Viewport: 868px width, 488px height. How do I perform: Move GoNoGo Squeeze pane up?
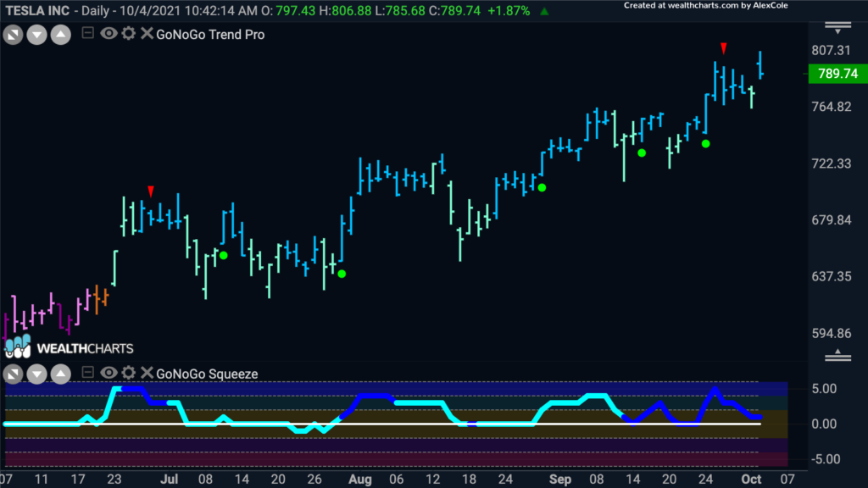pyautogui.click(x=61, y=374)
